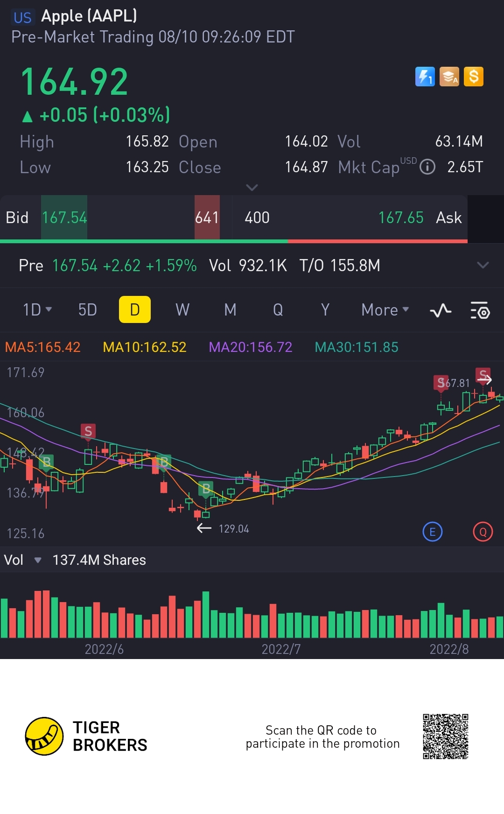The image size is (504, 814).
Task: Tap the Close value 164.87
Action: [306, 167]
